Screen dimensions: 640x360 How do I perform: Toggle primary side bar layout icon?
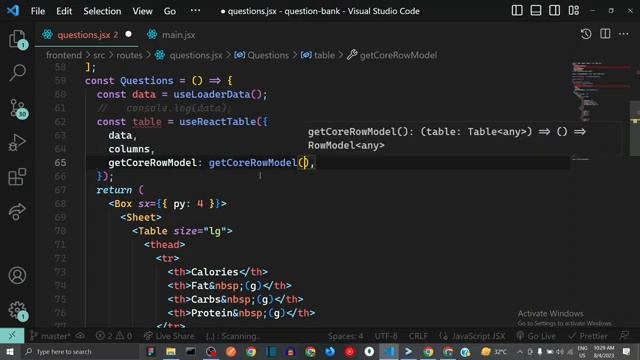click(x=517, y=11)
